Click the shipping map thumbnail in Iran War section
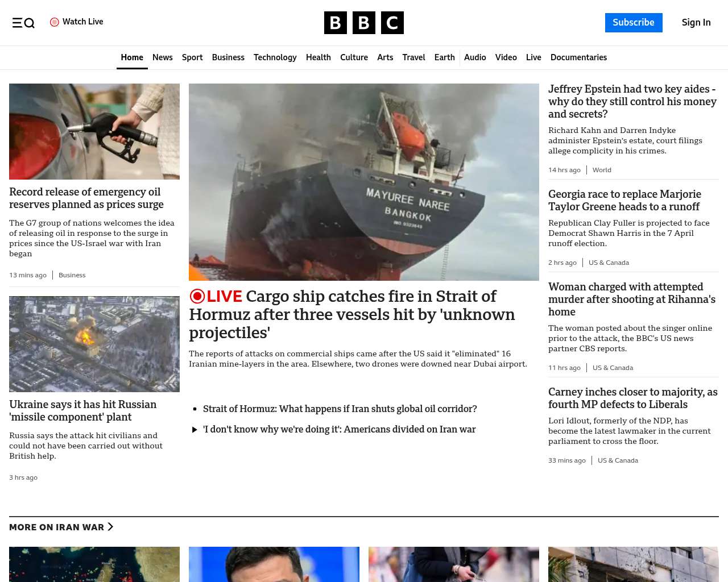Viewport: 728px width, 582px height. click(x=94, y=564)
